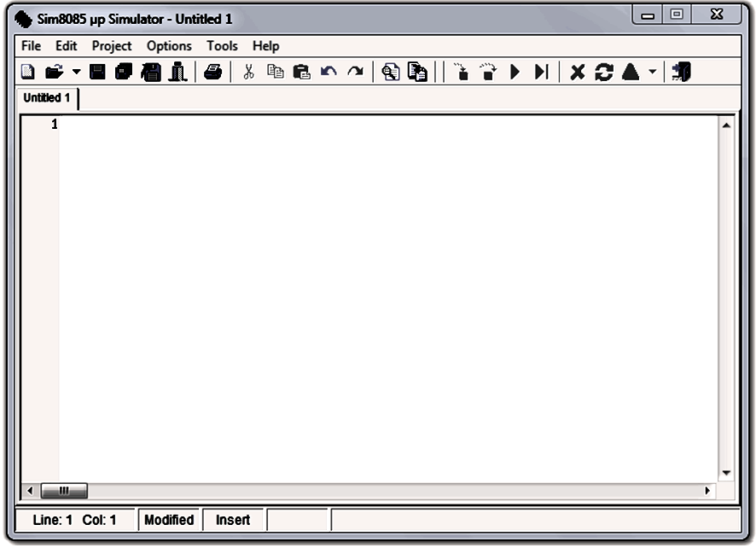Reset simulator with the circular arrows icon

[x=603, y=73]
